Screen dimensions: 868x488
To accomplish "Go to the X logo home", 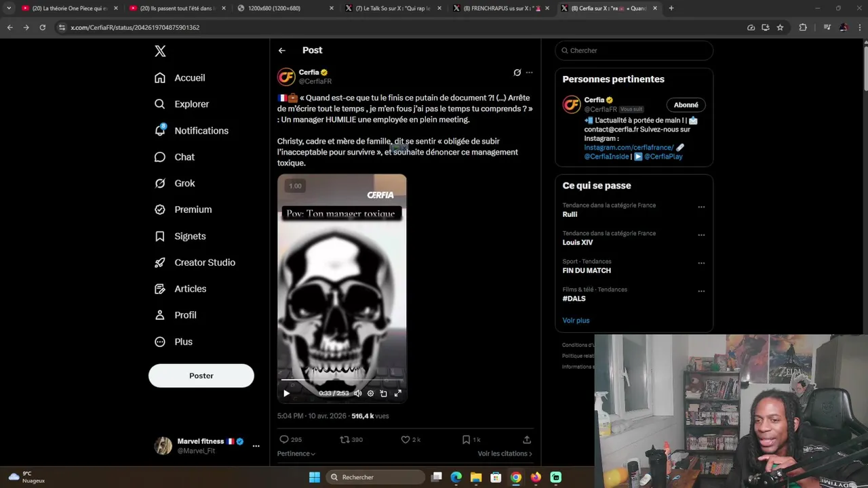I will point(160,51).
